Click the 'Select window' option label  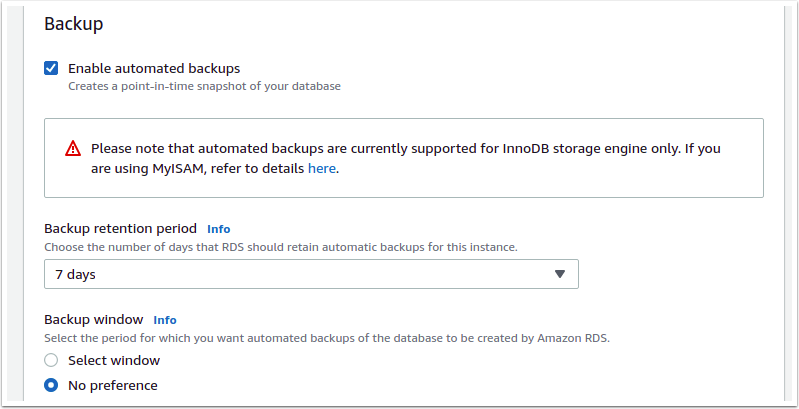pyautogui.click(x=114, y=360)
